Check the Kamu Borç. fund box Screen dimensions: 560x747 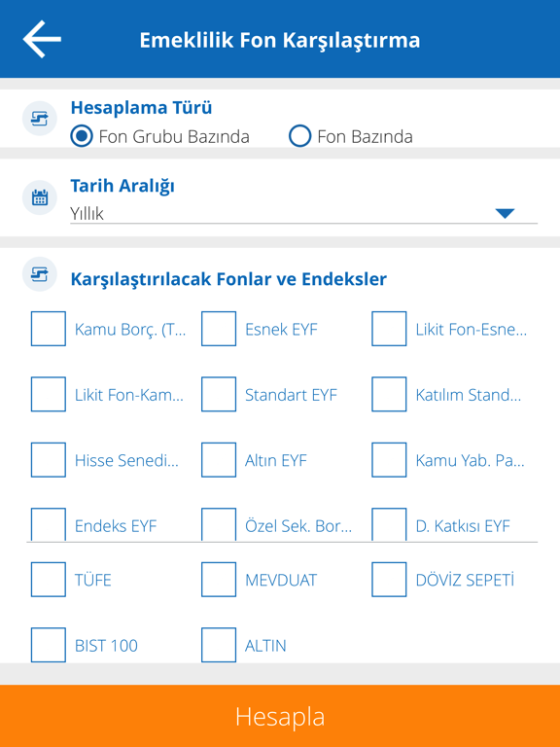[48, 329]
